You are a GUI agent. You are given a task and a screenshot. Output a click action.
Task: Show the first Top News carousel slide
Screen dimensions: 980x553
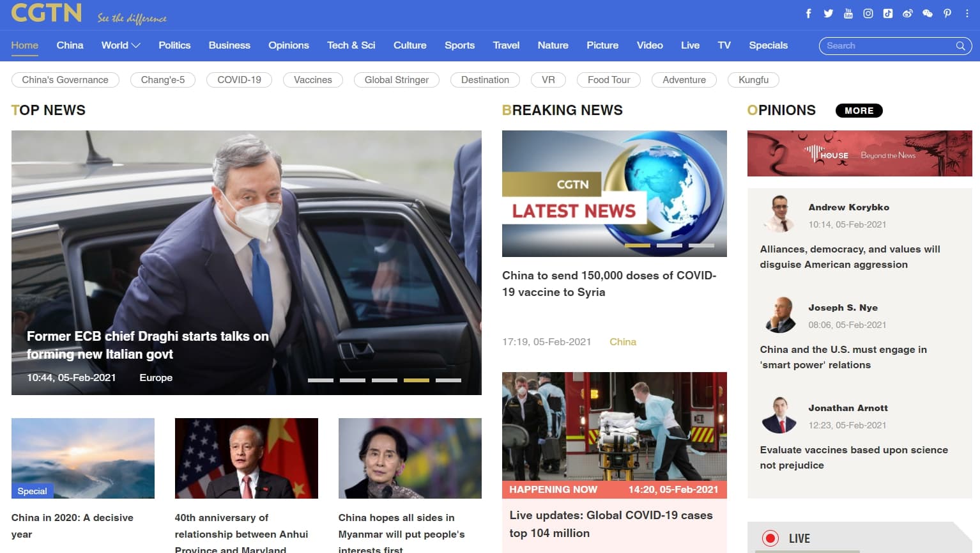(321, 380)
